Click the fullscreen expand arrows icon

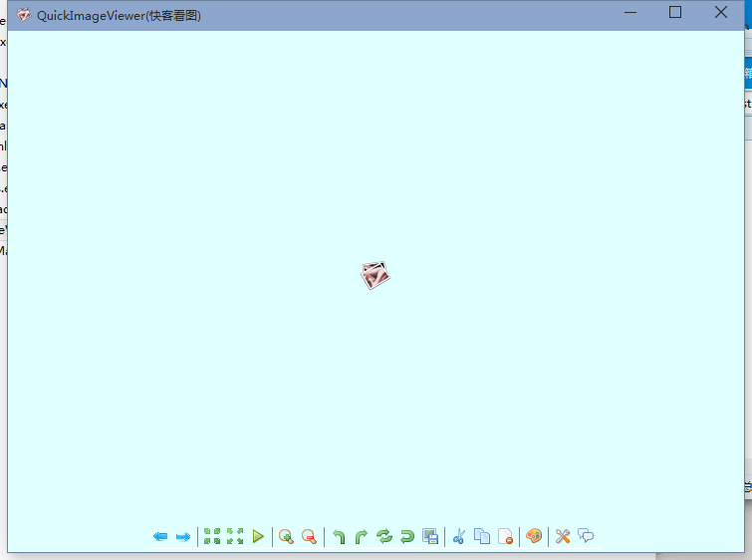[235, 536]
